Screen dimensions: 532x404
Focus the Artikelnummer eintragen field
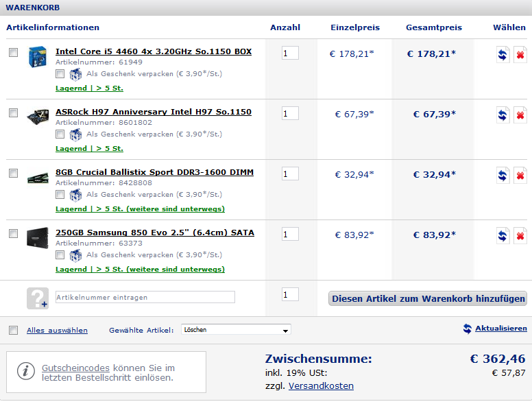(145, 297)
